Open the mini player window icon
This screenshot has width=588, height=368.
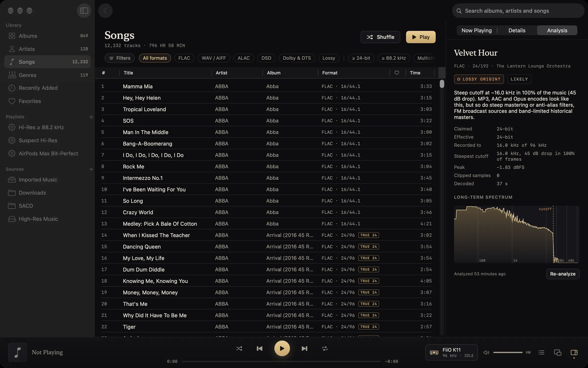pos(558,353)
